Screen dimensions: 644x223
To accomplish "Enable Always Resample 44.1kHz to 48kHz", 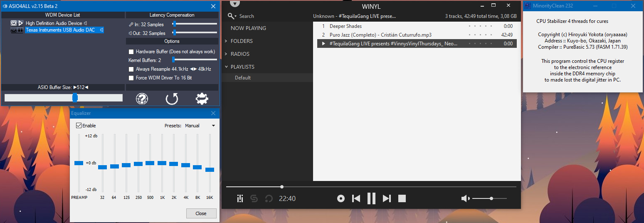I will pyautogui.click(x=131, y=69).
